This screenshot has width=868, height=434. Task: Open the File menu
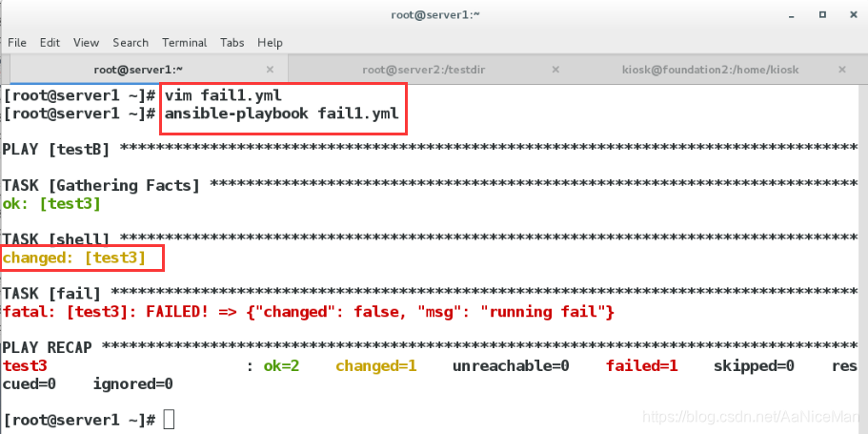pos(16,43)
